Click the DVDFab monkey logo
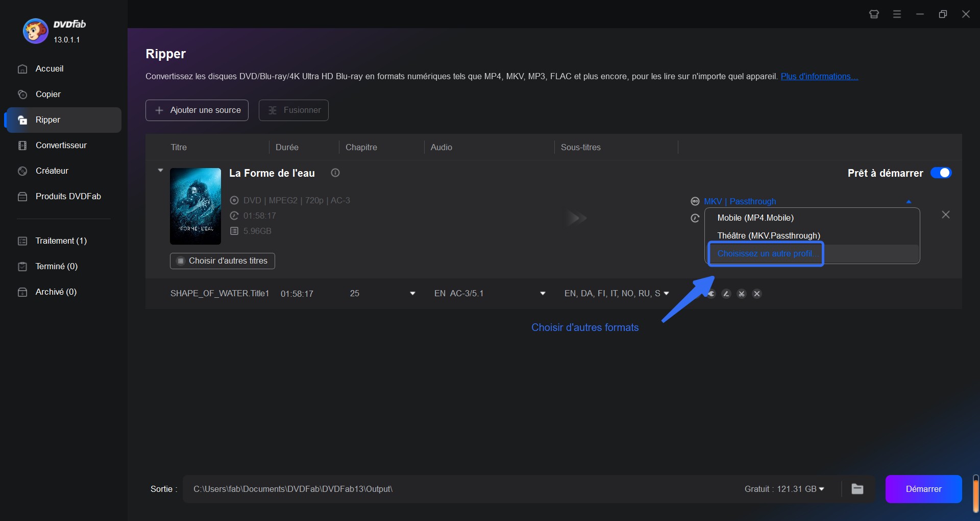The height and width of the screenshot is (521, 980). [x=35, y=31]
